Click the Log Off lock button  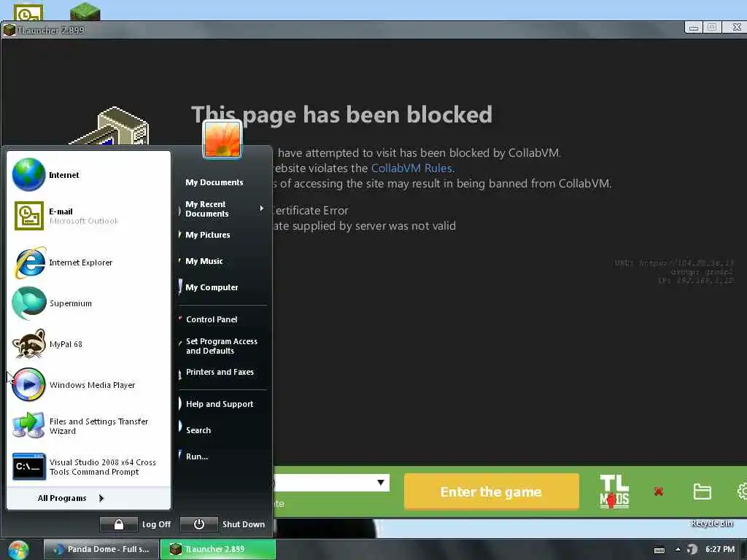[119, 524]
